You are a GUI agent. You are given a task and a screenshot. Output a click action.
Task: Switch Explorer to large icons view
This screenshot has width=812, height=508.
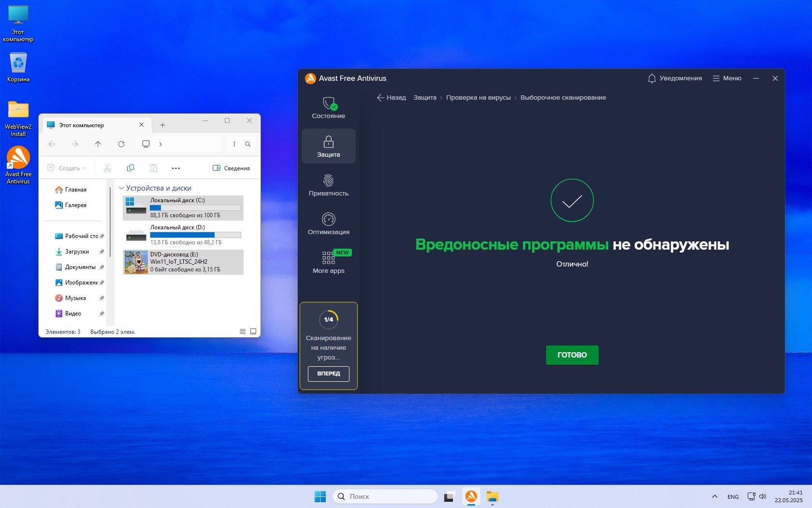(253, 331)
